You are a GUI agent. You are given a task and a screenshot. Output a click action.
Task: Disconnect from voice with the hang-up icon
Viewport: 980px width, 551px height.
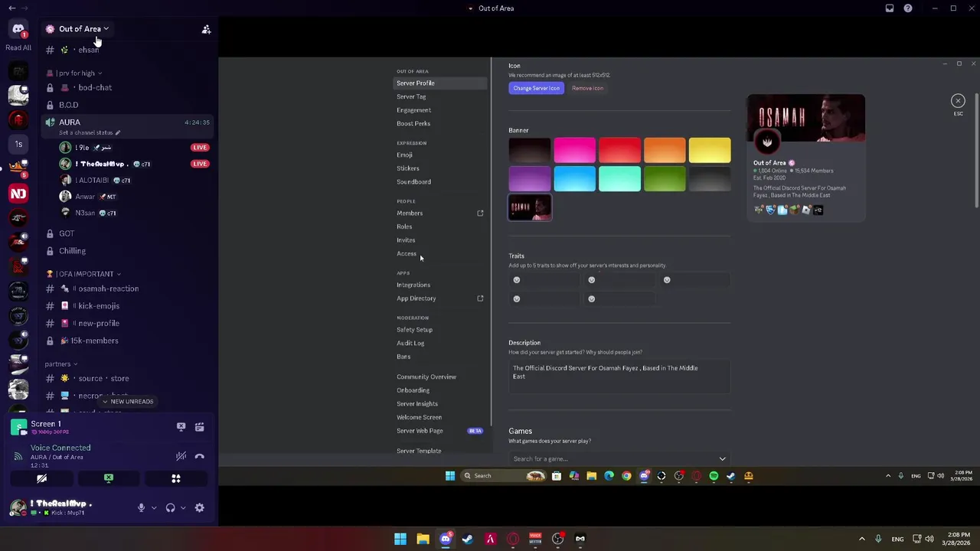[199, 456]
